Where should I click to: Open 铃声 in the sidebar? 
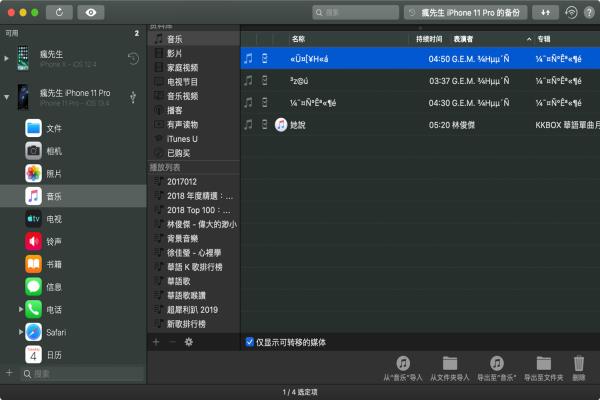point(73,242)
